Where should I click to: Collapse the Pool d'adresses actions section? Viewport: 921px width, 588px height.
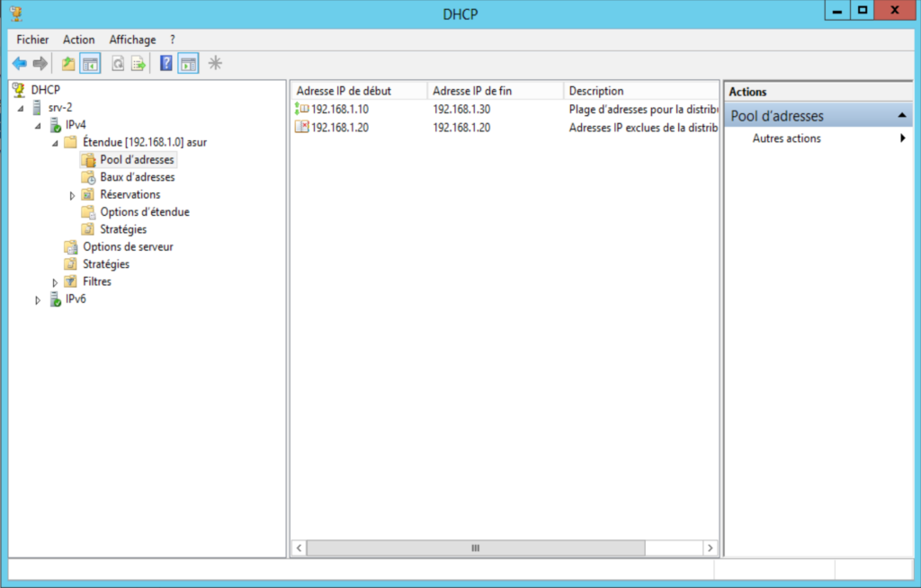click(901, 116)
